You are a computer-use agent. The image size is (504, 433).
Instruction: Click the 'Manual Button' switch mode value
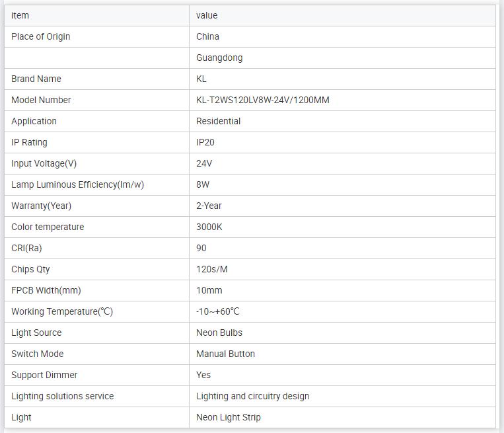[x=225, y=354]
